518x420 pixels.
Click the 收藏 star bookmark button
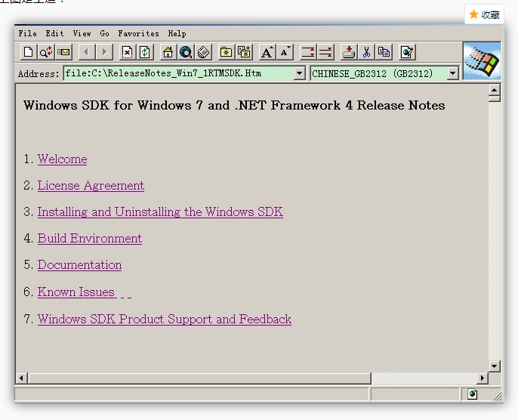484,14
